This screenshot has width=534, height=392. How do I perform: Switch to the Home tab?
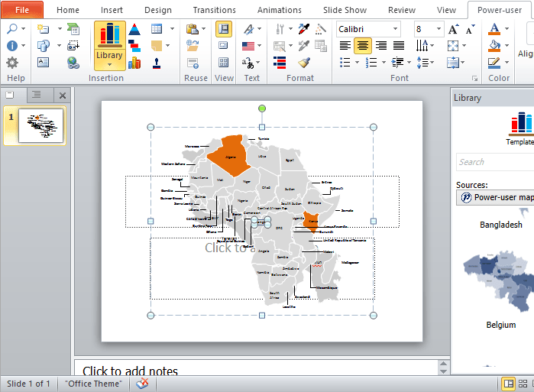click(68, 10)
